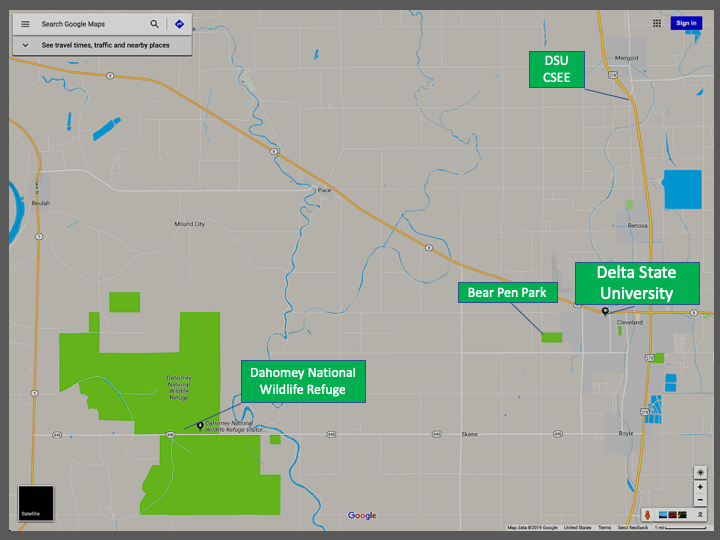Select the first blue imagery thumbnail
Image resolution: width=720 pixels, height=540 pixels.
click(x=663, y=515)
